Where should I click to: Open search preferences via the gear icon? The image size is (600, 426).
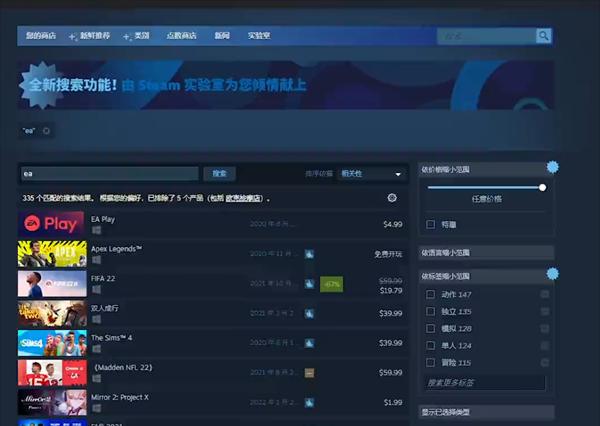pyautogui.click(x=392, y=198)
